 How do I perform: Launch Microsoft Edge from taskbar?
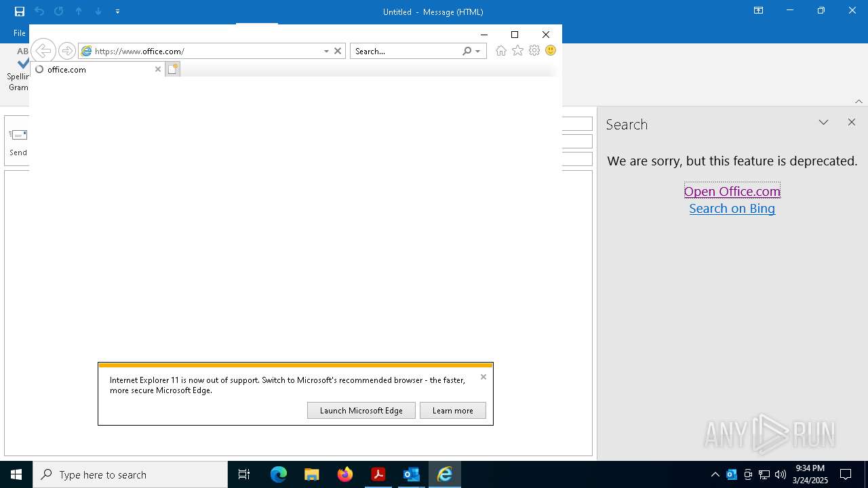[279, 474]
